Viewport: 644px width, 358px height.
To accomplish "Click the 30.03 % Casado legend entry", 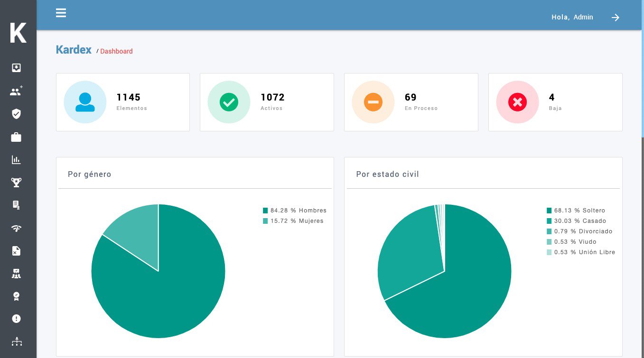I will pos(576,221).
